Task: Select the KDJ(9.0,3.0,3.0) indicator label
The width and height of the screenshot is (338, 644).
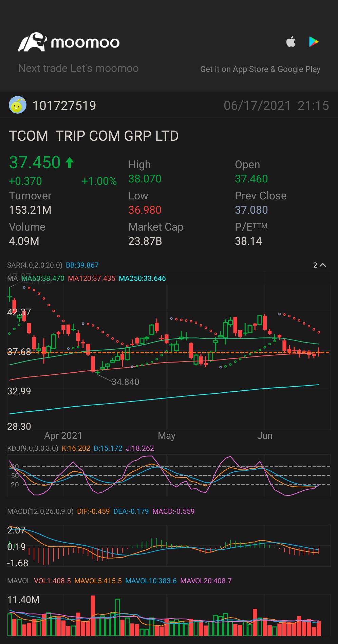Action: tap(33, 448)
